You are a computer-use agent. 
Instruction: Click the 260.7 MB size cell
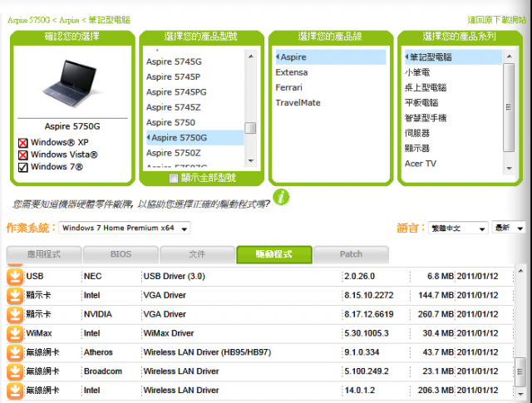coord(436,314)
